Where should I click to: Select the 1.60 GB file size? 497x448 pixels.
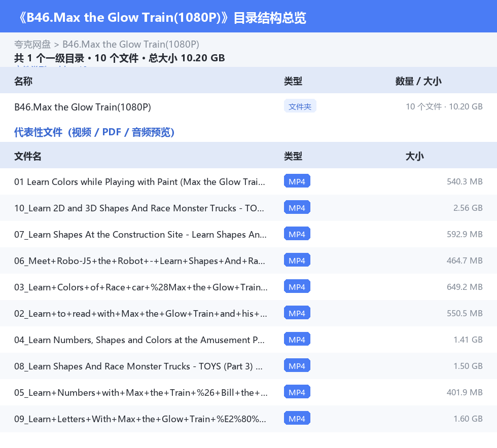point(468,418)
